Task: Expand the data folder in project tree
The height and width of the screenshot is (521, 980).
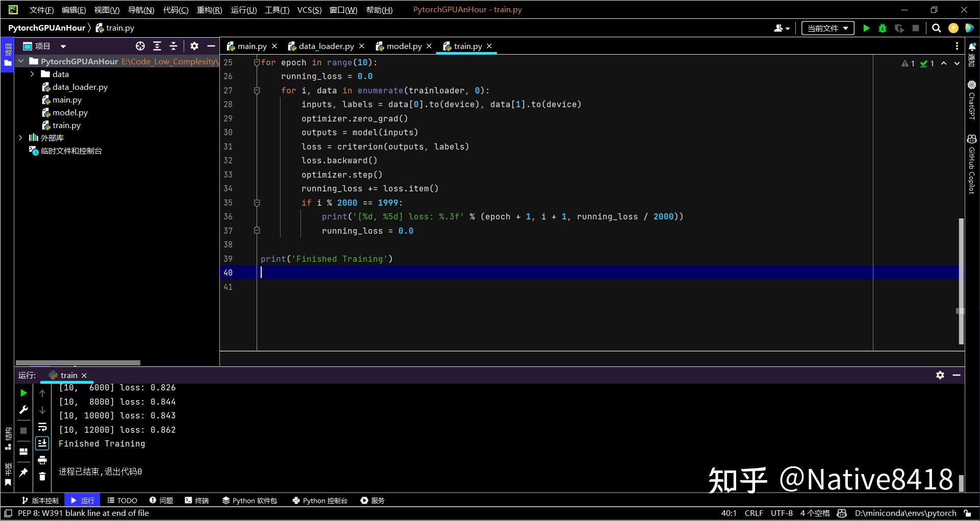Action: pos(32,74)
